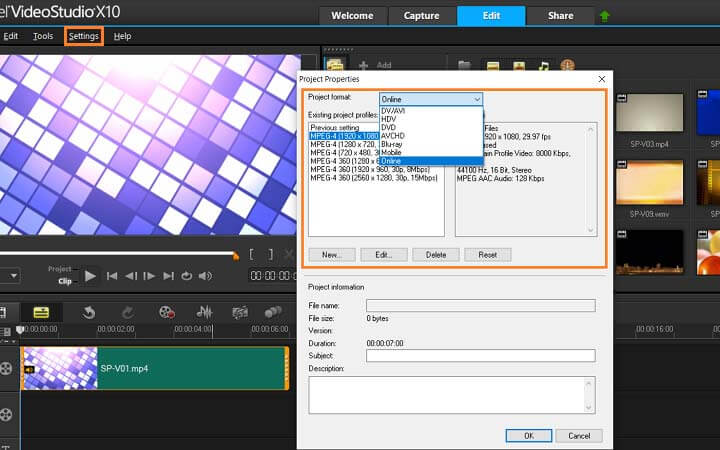
Task: Click the Add folder plus icon
Action: pos(363,65)
